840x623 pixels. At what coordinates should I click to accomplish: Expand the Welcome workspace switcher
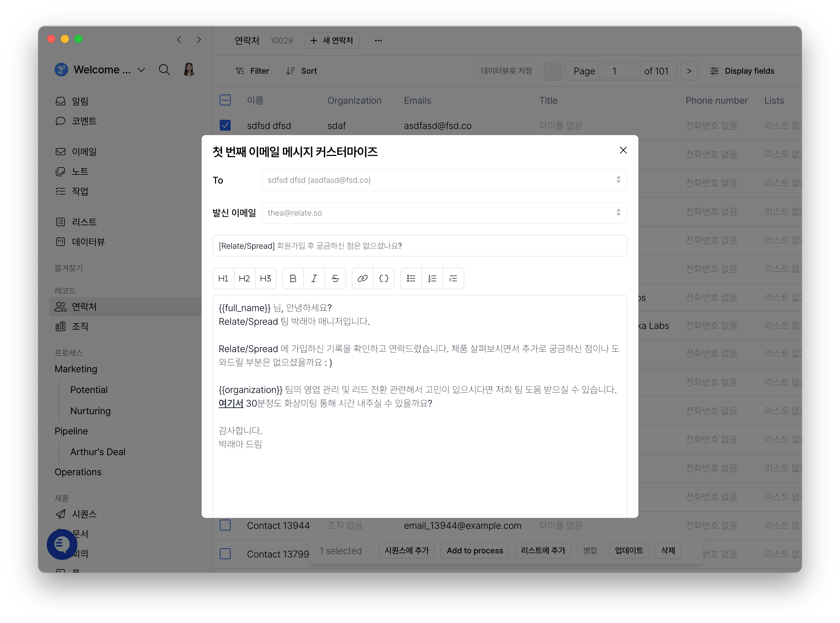[x=100, y=70]
